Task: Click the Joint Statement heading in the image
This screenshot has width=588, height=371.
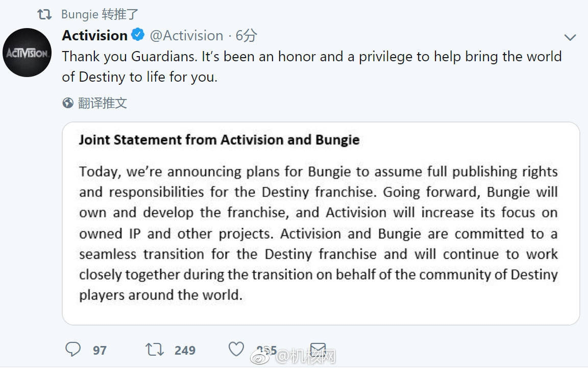Action: (219, 140)
